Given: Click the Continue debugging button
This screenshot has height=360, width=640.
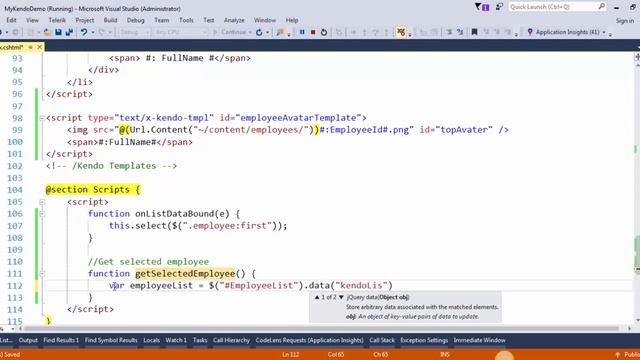Looking at the screenshot, I should [x=230, y=32].
